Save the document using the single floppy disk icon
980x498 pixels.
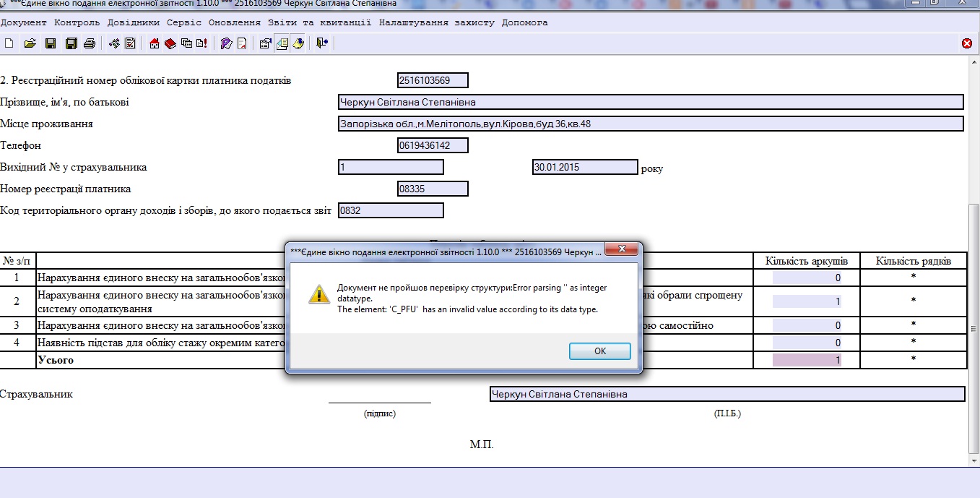[51, 43]
